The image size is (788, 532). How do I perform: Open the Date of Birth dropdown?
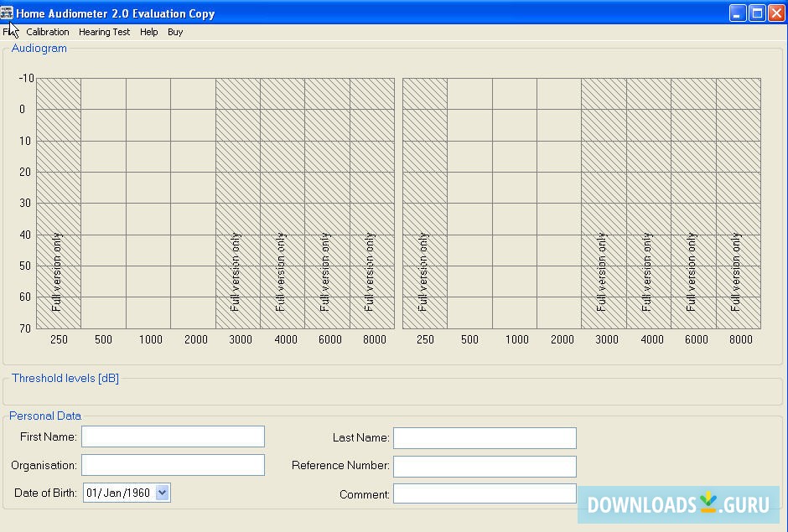tap(164, 493)
